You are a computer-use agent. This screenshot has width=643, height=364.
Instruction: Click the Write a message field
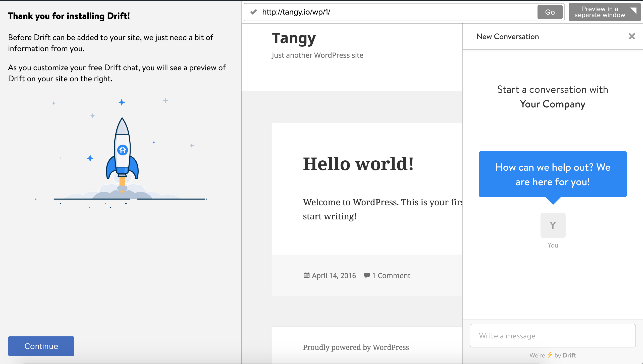pyautogui.click(x=553, y=336)
